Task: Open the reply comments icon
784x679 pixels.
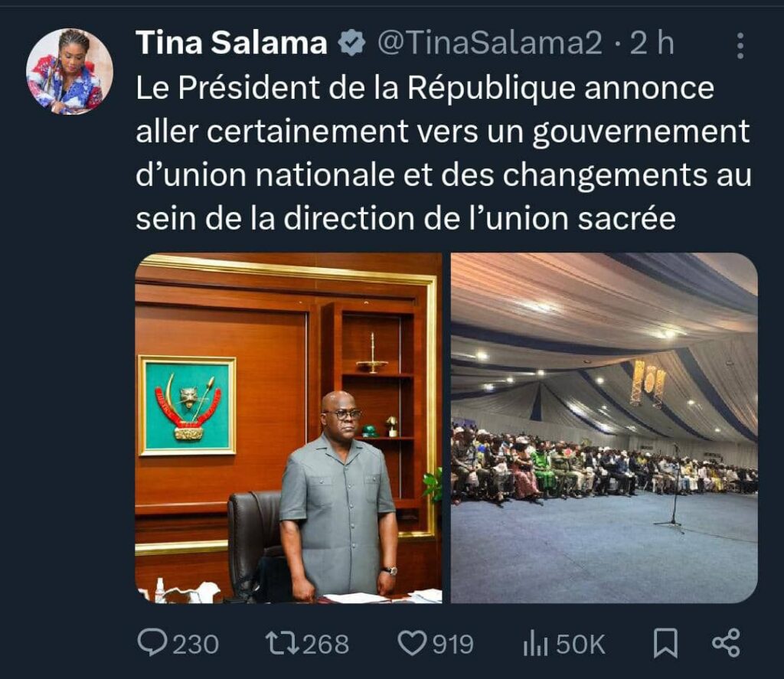Action: tap(152, 643)
